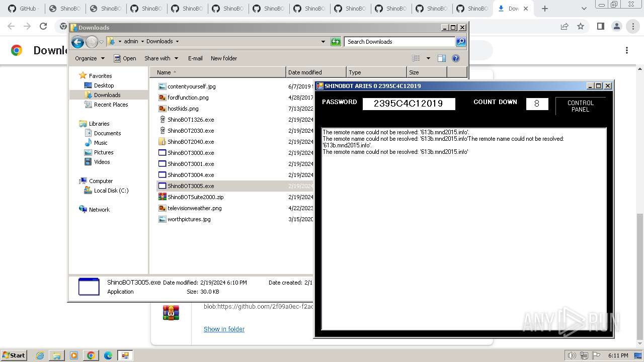Refresh the Explorer address bar location

pyautogui.click(x=336, y=42)
